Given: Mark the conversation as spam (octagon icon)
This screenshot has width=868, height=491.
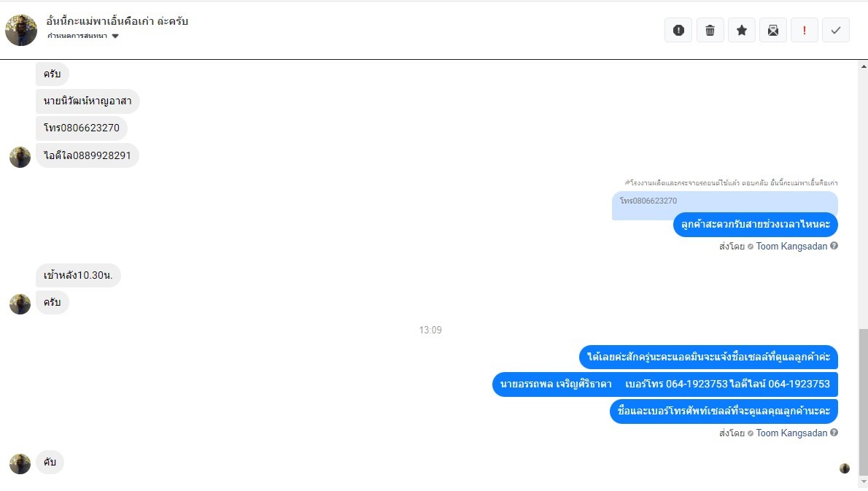Looking at the screenshot, I should pyautogui.click(x=678, y=31).
